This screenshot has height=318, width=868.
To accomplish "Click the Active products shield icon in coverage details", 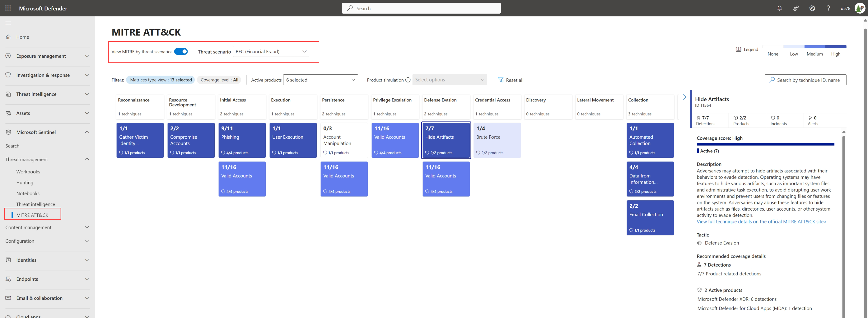I will pos(700,289).
